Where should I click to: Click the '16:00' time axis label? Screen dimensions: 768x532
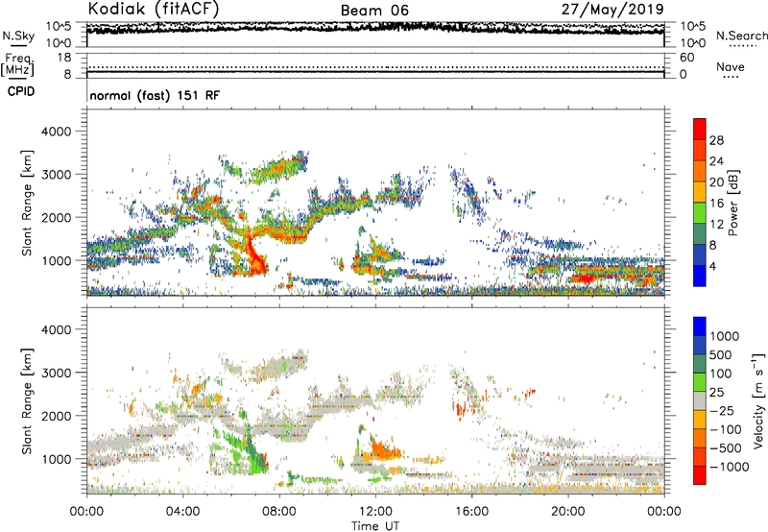pyautogui.click(x=471, y=512)
